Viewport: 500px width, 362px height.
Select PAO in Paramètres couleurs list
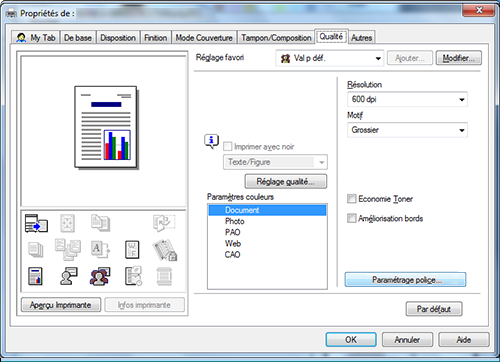pos(267,232)
